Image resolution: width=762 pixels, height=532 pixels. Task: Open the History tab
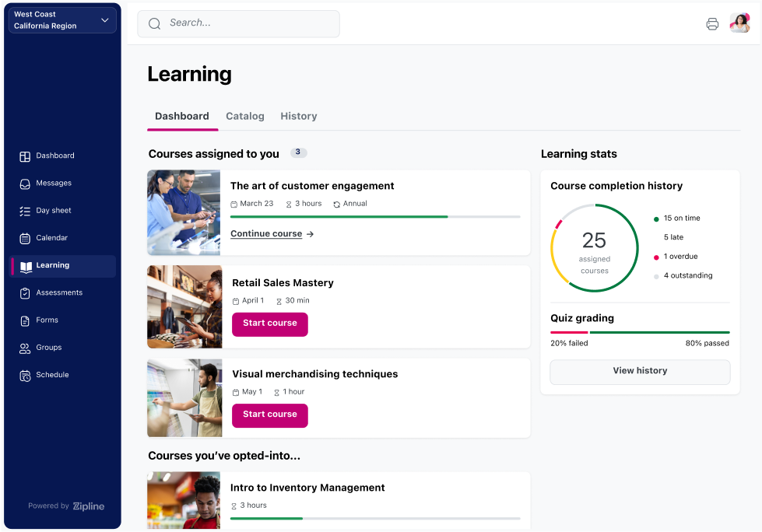299,117
